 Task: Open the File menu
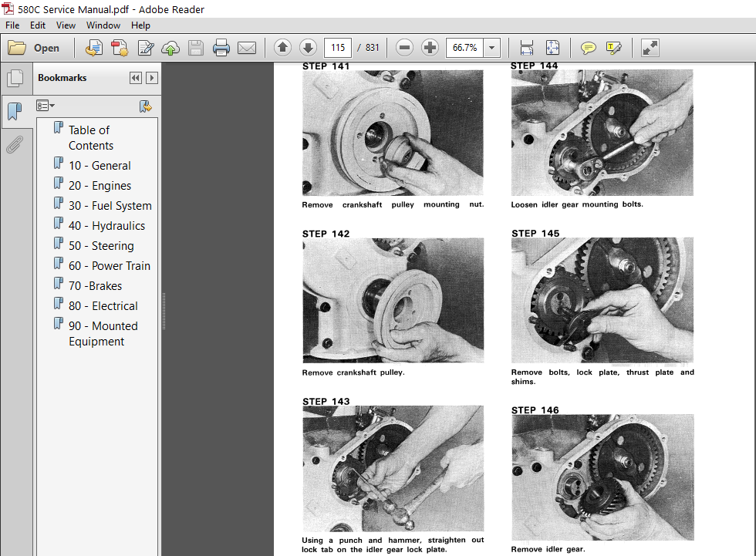point(12,25)
